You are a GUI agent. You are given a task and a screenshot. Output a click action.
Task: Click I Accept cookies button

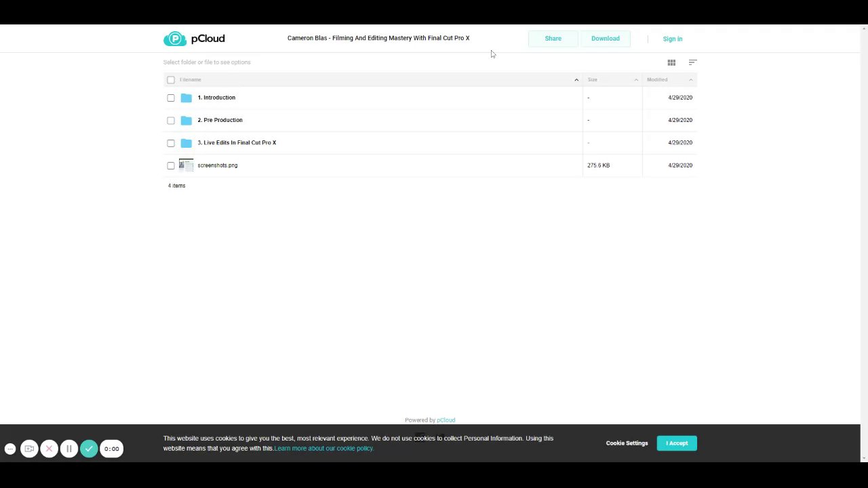[677, 443]
